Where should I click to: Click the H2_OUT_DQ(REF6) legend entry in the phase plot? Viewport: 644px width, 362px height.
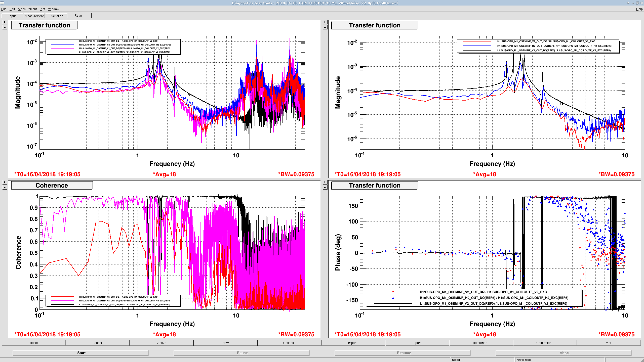click(x=494, y=298)
